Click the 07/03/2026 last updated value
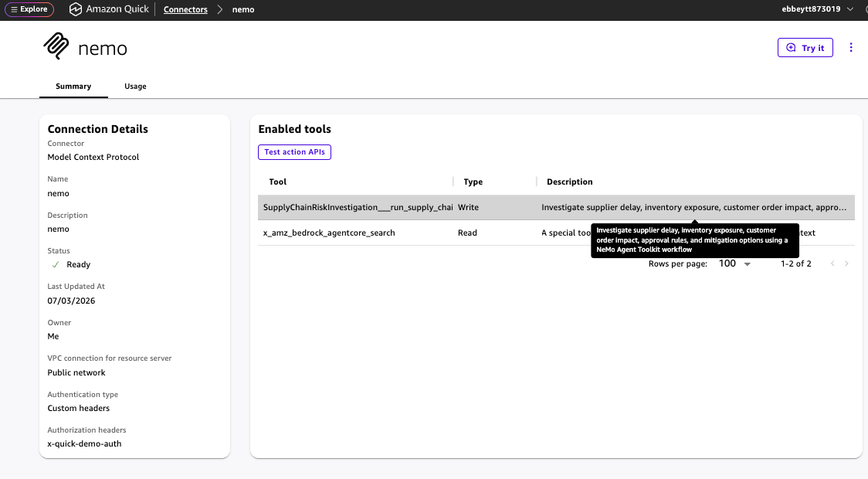Screen dimensions: 868x479 tap(71, 301)
